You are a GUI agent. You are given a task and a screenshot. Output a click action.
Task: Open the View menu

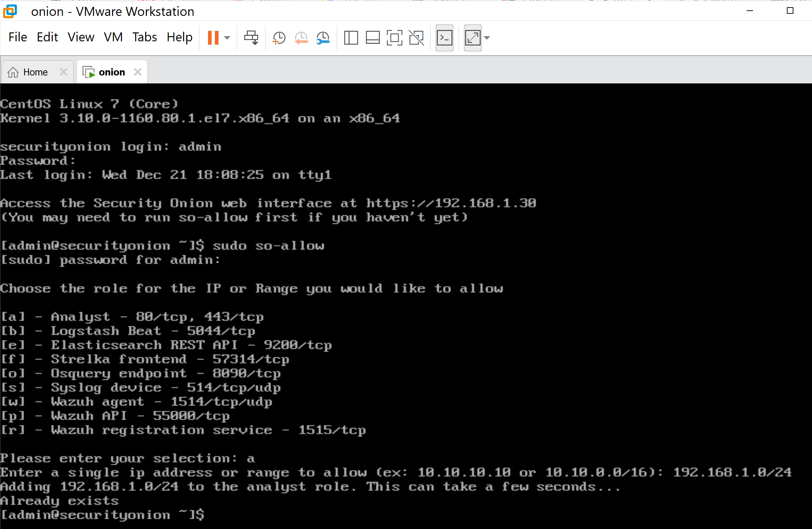[x=81, y=37]
